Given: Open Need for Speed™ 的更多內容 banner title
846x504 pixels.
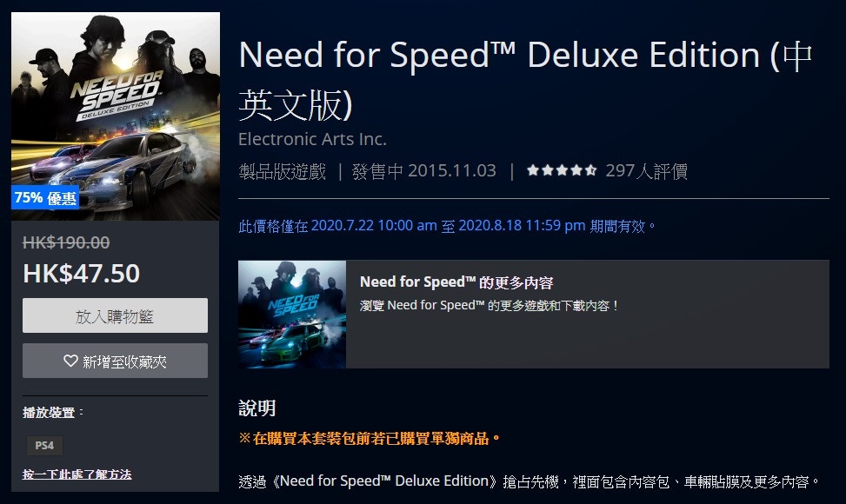Looking at the screenshot, I should click(456, 282).
